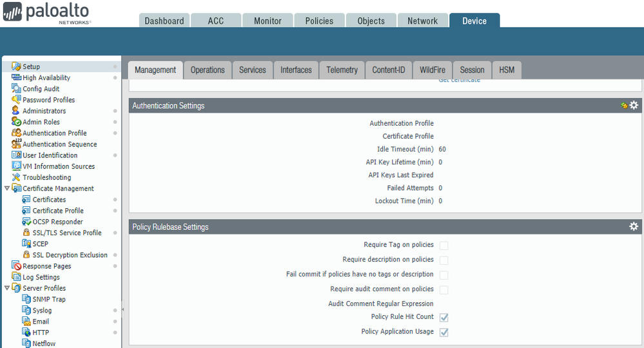Image resolution: width=644 pixels, height=348 pixels.
Task: Click the small icon beside Authentication Settings gear
Action: click(624, 106)
